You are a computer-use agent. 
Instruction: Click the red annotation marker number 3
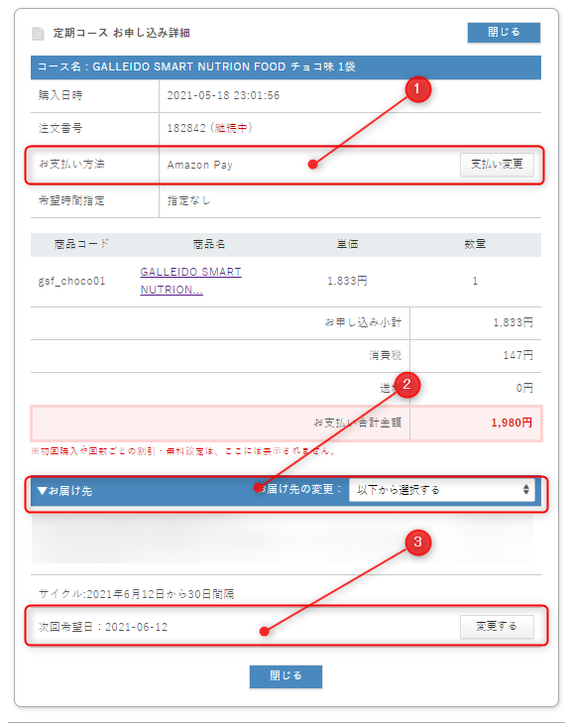(417, 542)
